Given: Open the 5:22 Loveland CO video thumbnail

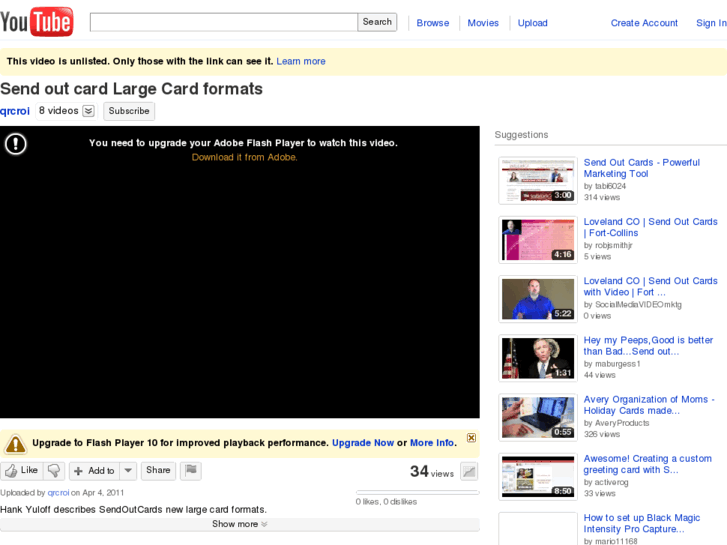Looking at the screenshot, I should coord(538,299).
